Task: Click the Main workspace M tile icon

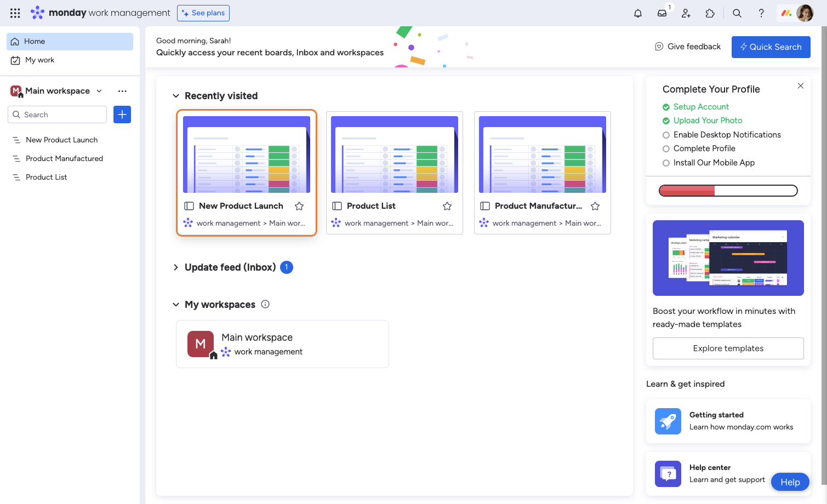Action: (x=201, y=344)
